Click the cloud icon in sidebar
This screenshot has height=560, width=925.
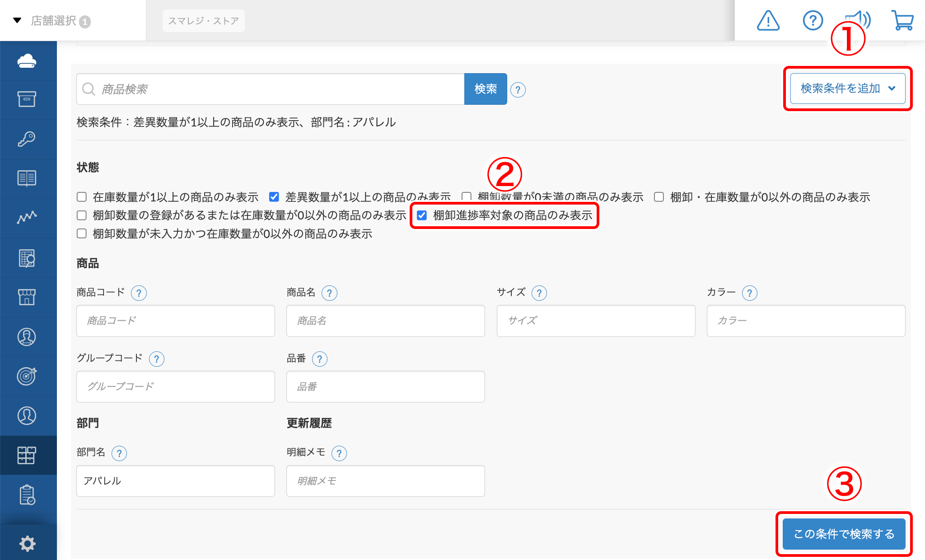tap(27, 61)
